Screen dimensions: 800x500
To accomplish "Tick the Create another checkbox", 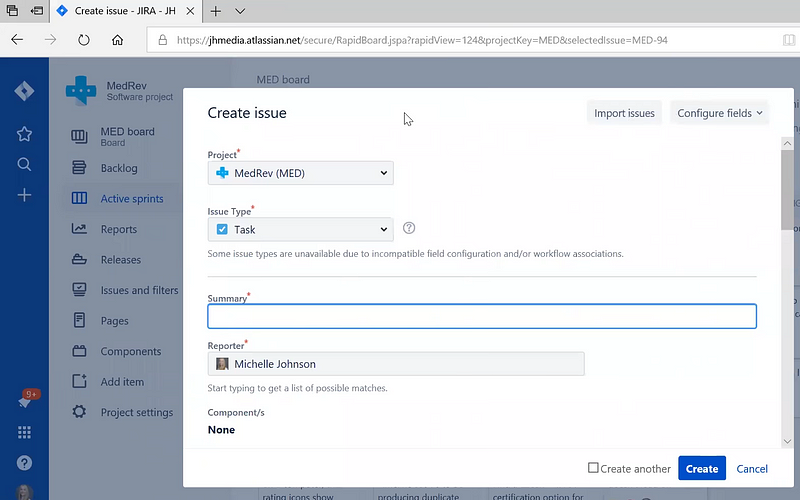I will [593, 468].
